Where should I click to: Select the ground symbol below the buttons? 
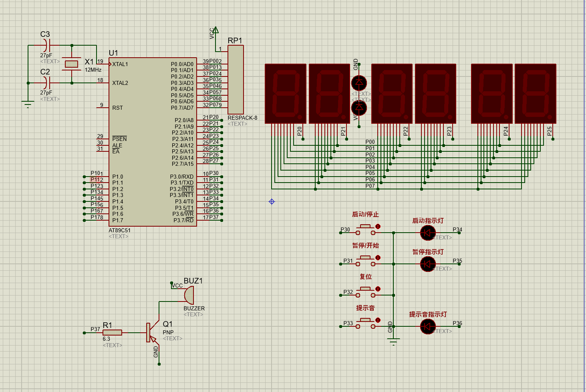coord(394,342)
